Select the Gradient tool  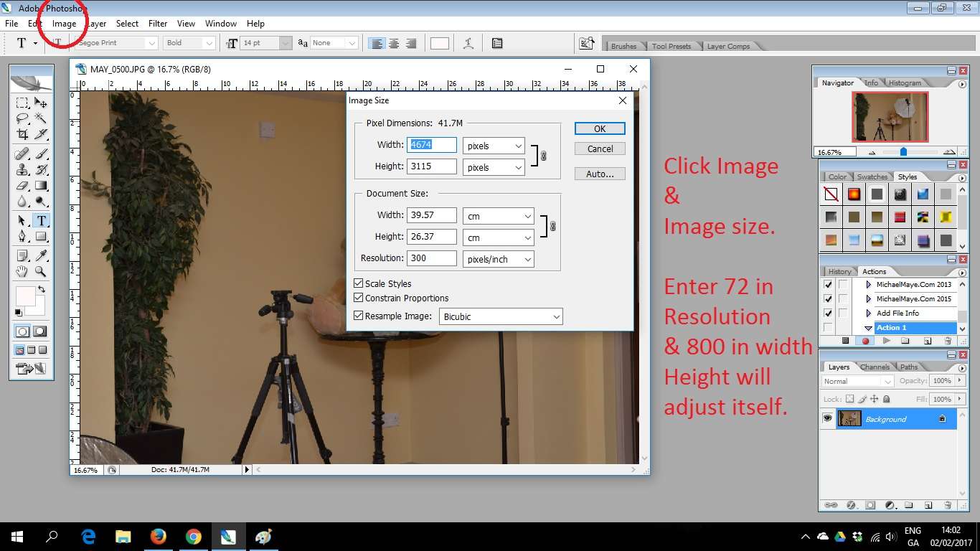(x=41, y=186)
